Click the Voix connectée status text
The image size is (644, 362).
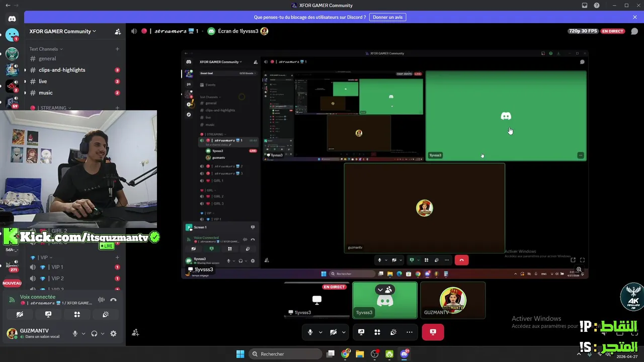click(x=38, y=297)
